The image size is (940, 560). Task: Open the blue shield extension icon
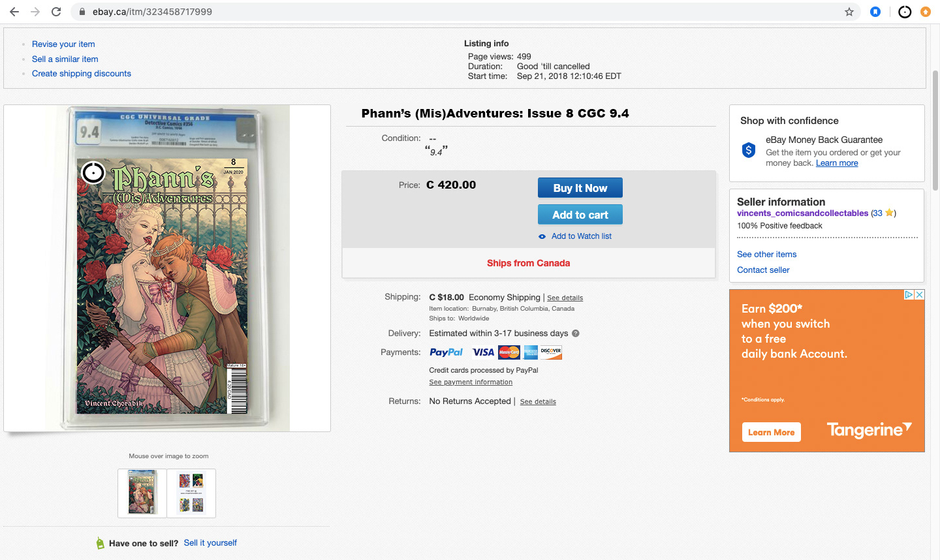click(875, 12)
